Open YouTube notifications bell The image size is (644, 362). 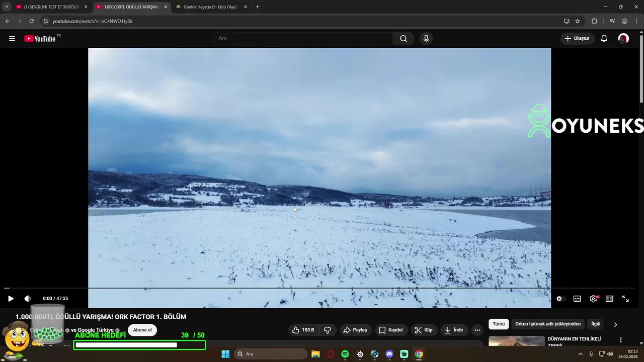coord(604,39)
